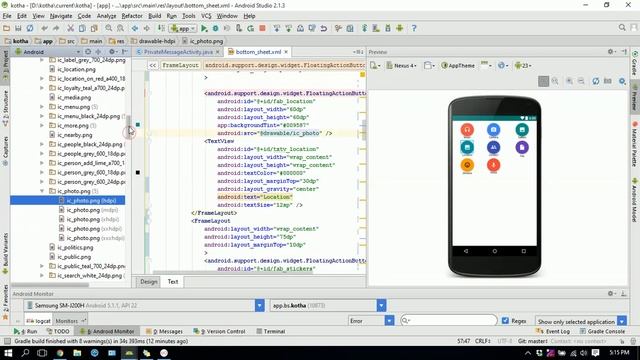Viewport: 640px width, 360px height.
Task: Open the Event Log
Action: pyautogui.click(x=554, y=331)
